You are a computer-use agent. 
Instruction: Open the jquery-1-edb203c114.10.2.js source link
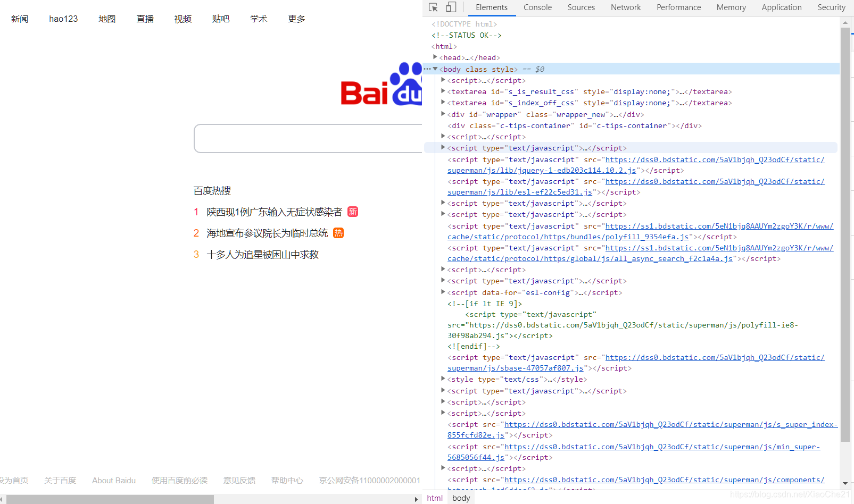click(x=542, y=170)
